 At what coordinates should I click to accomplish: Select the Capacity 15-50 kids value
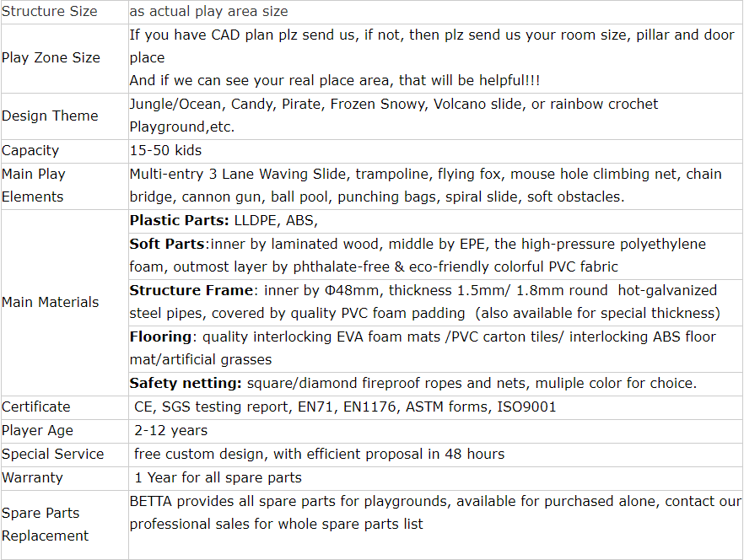tap(165, 150)
